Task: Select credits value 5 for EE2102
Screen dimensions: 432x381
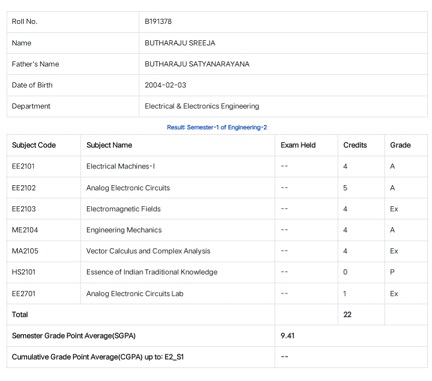Action: 345,188
